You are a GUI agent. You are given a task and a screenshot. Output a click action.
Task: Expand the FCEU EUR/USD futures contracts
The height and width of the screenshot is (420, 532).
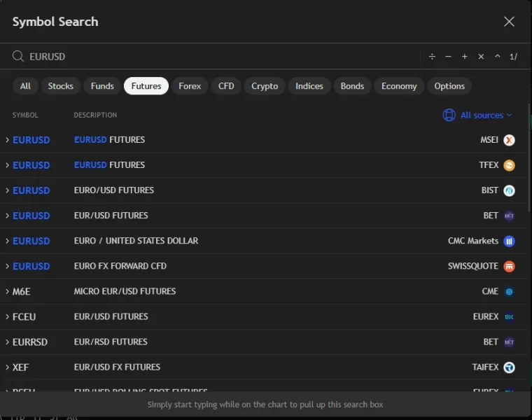[7, 316]
